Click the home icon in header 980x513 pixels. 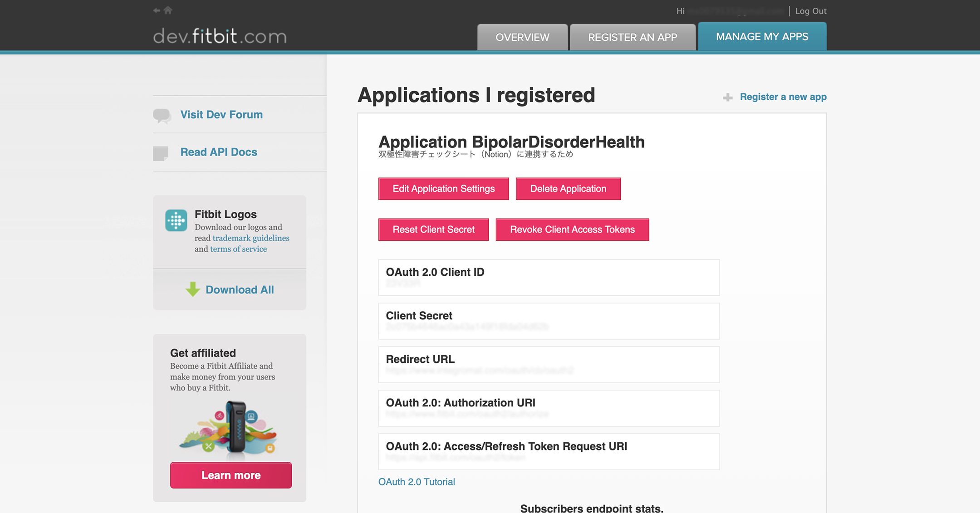point(168,10)
